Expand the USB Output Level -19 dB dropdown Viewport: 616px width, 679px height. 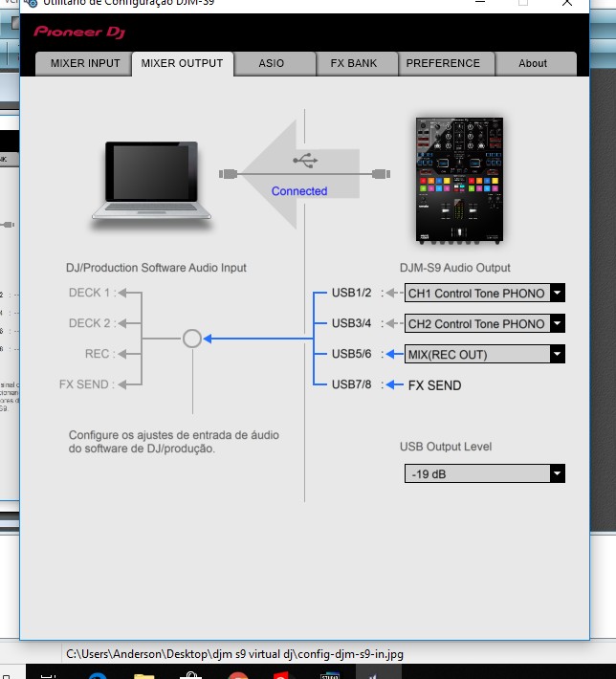tap(485, 473)
